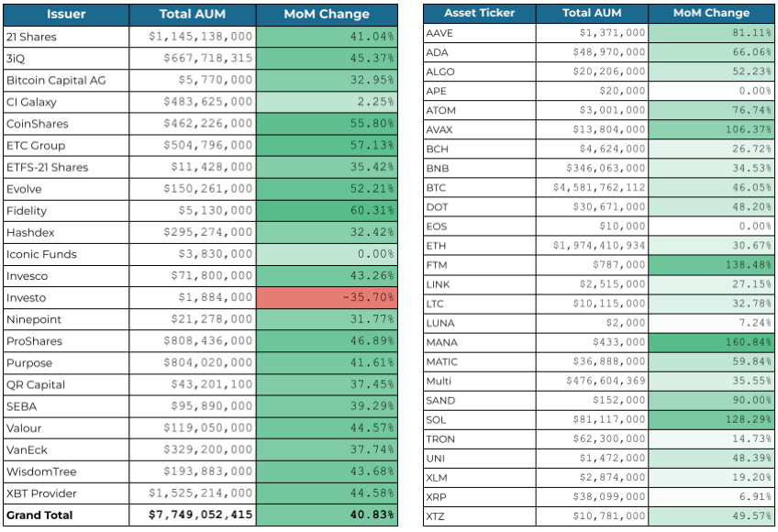This screenshot has width=778, height=532.
Task: Select XTZ's $10,781,000 AUM value
Action: (x=592, y=516)
